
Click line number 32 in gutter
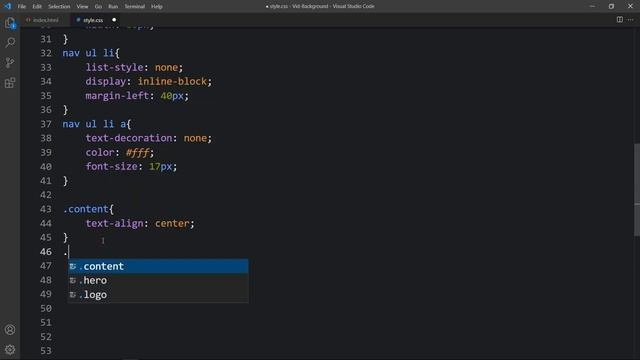point(46,53)
